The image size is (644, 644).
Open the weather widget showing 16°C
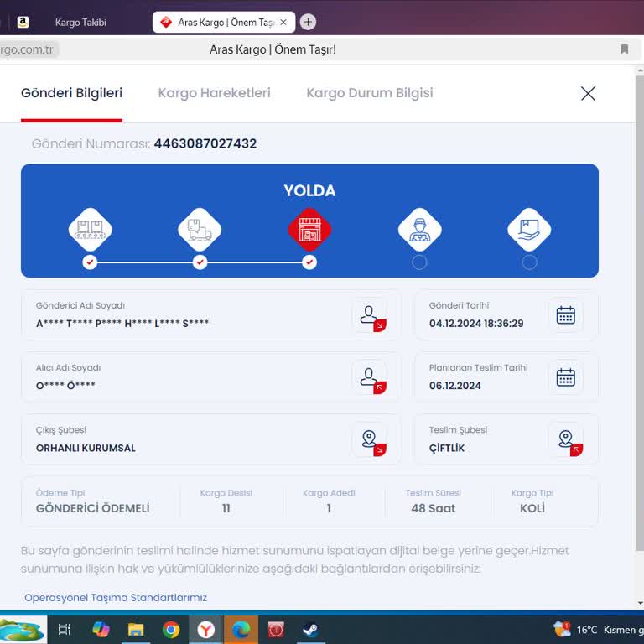click(x=599, y=630)
